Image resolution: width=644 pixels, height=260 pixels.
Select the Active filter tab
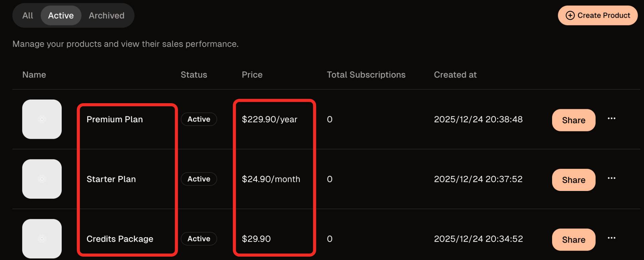point(61,15)
